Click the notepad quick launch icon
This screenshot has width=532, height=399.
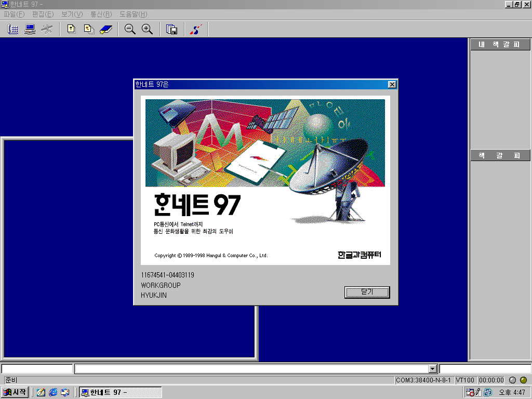tap(41, 392)
